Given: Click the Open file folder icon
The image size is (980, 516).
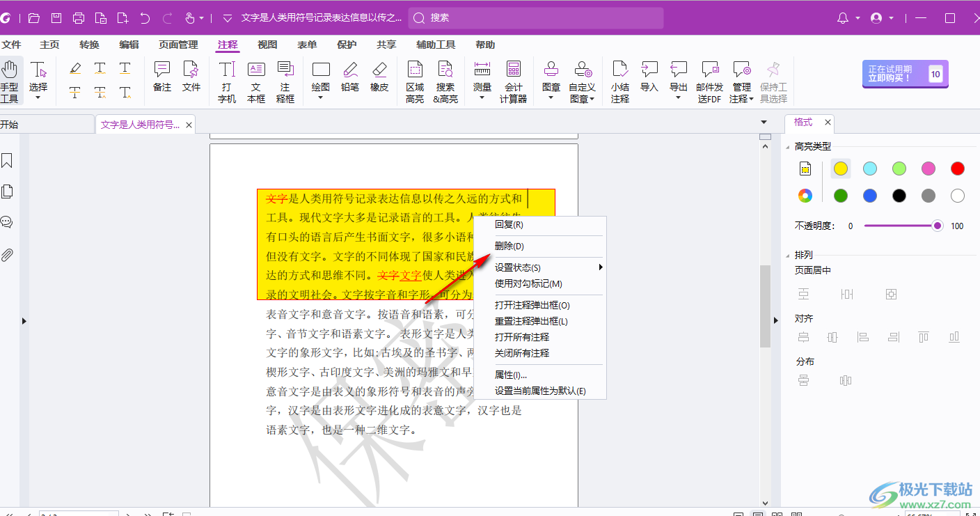Looking at the screenshot, I should point(33,18).
